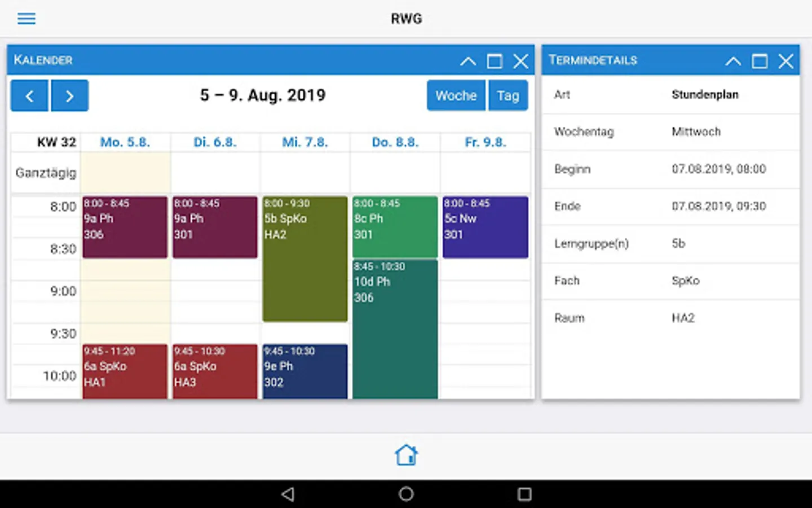
Task: Open the hamburger menu
Action: click(27, 19)
